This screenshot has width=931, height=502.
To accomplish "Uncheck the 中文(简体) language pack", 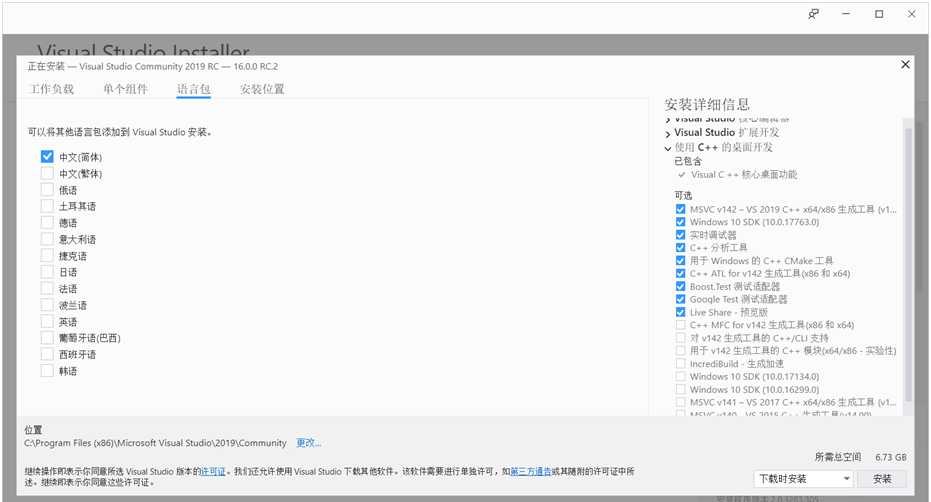I will point(47,157).
